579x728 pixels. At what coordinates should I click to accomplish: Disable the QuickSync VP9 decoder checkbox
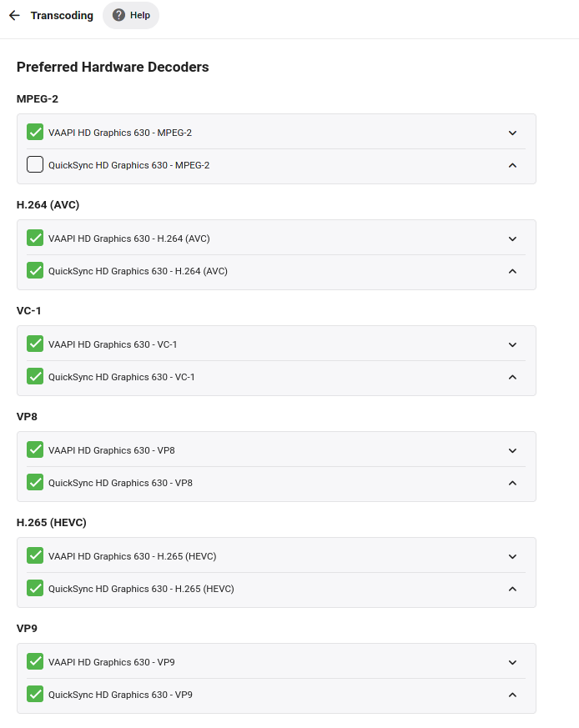tap(35, 694)
